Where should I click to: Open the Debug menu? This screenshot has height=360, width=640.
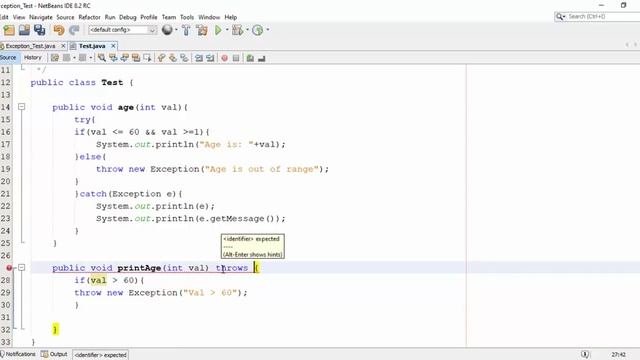[128, 17]
